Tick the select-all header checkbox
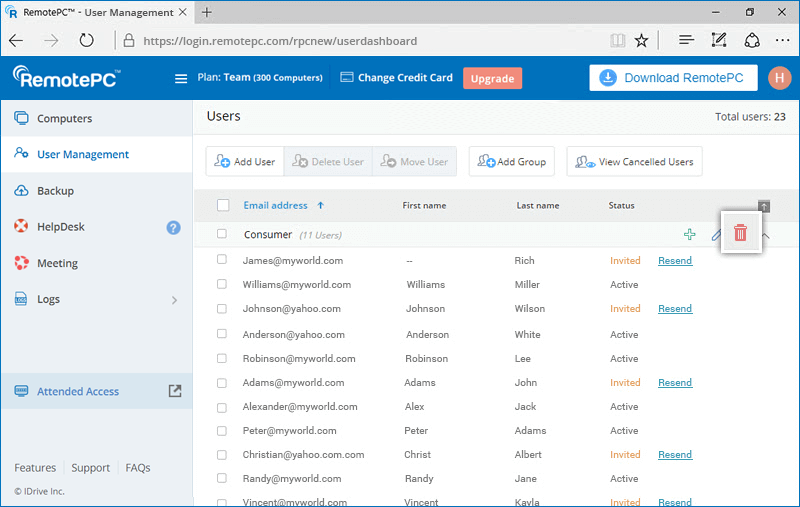 click(223, 205)
